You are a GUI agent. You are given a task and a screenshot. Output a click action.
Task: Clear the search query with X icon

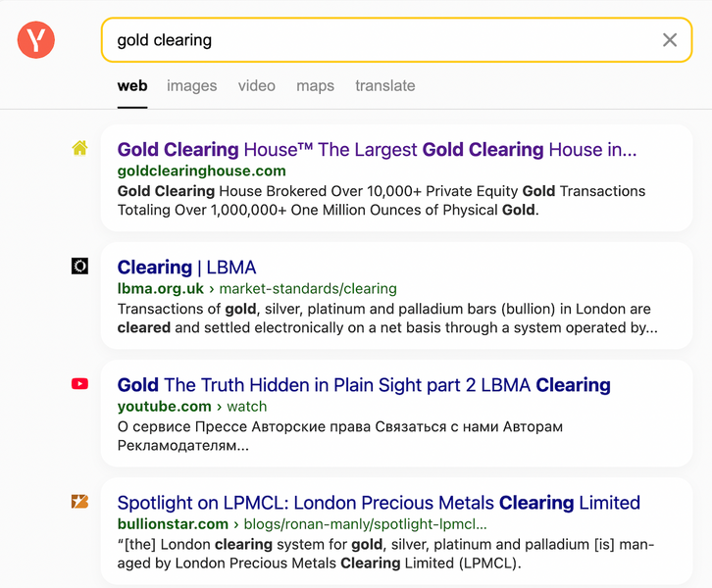tap(670, 40)
